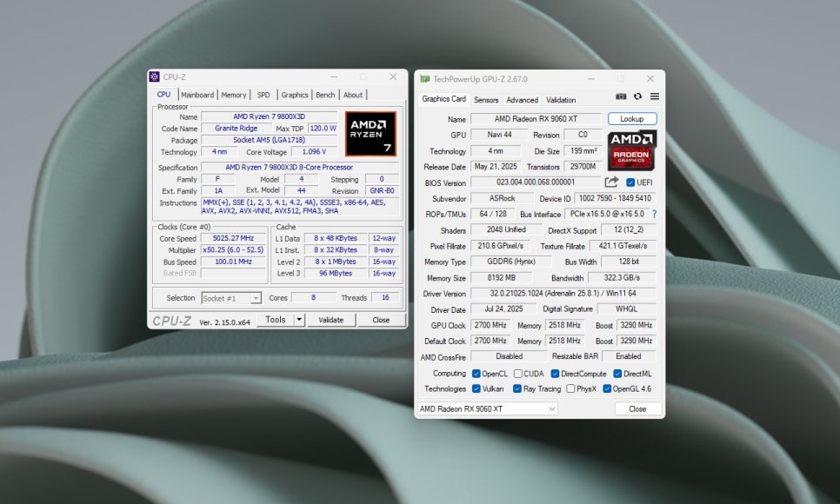The height and width of the screenshot is (504, 840).
Task: Toggle the UEFI checkbox
Action: pos(630,182)
